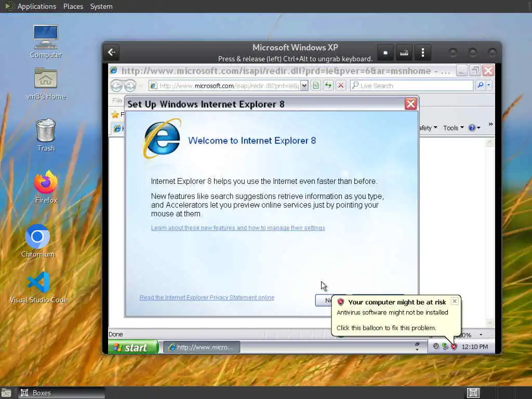Close the Set Up Windows Internet Explorer 8 dialog
The image size is (532, 399).
[x=411, y=104]
